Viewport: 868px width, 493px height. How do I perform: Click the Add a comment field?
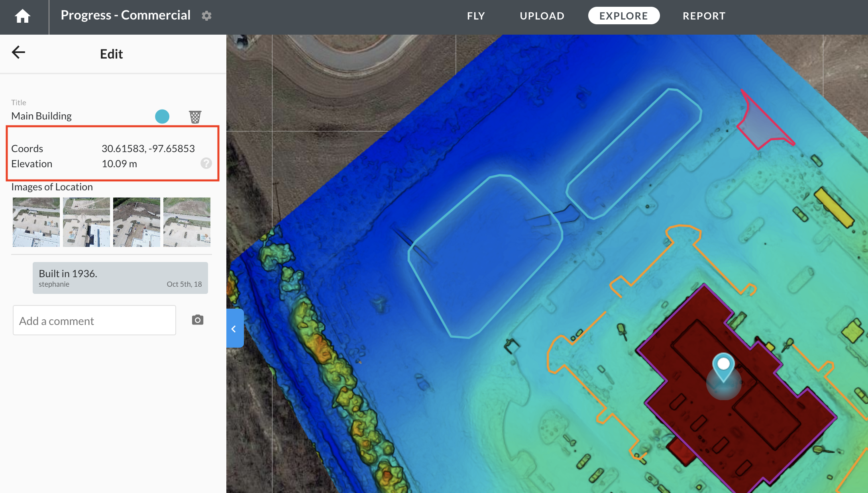tap(94, 321)
